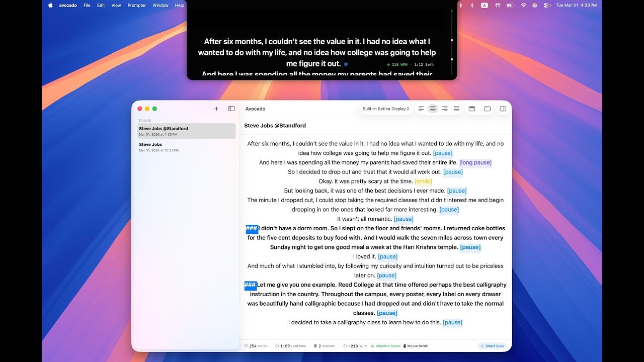
Task: Toggle Adaptive Speed mode
Action: [386, 346]
